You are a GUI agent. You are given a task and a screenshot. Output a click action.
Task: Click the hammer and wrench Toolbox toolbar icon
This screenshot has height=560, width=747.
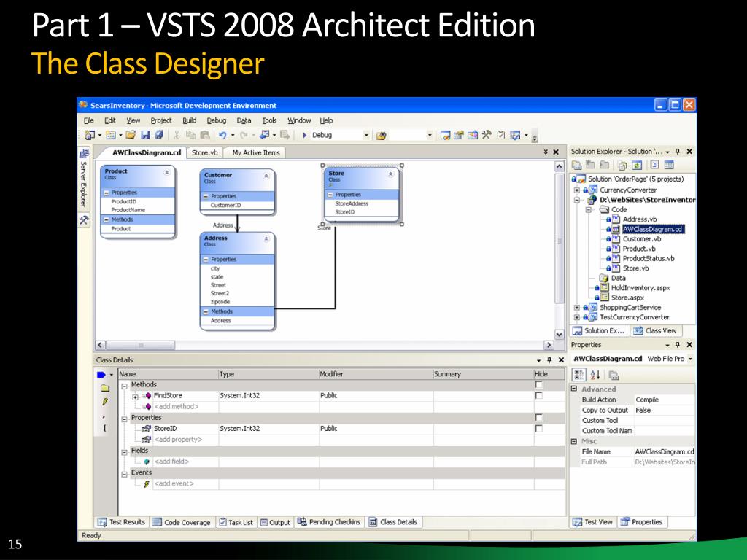point(487,135)
